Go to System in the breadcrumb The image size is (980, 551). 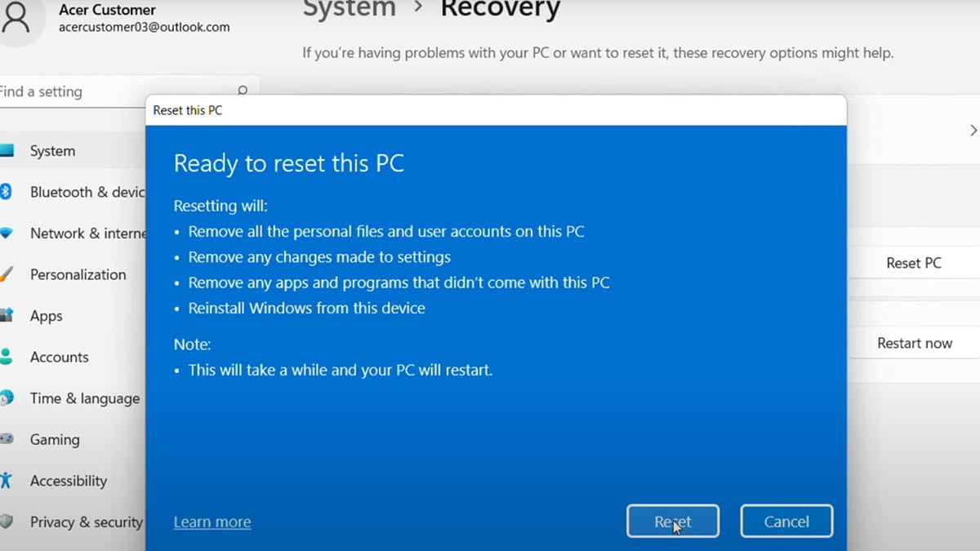349,9
